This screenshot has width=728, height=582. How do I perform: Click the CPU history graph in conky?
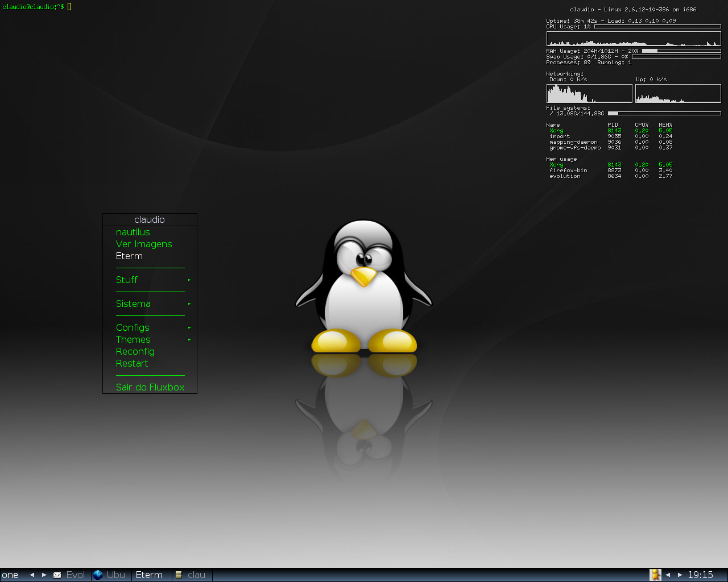coord(634,39)
